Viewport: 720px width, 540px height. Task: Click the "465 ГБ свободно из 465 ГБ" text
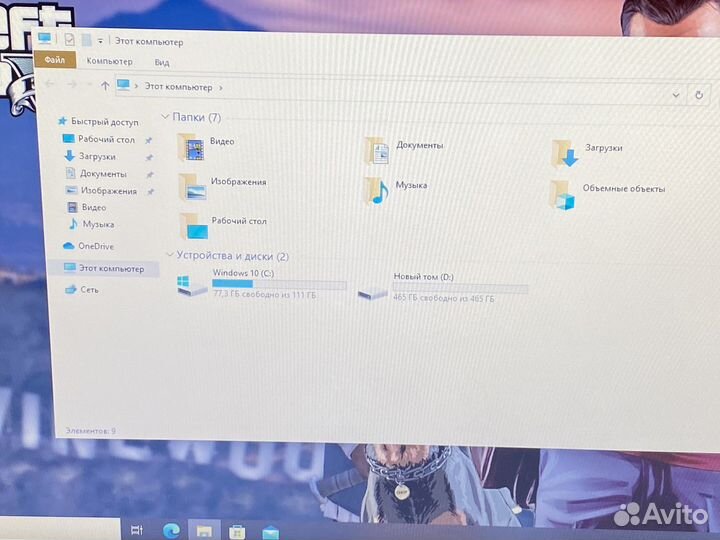tap(444, 298)
